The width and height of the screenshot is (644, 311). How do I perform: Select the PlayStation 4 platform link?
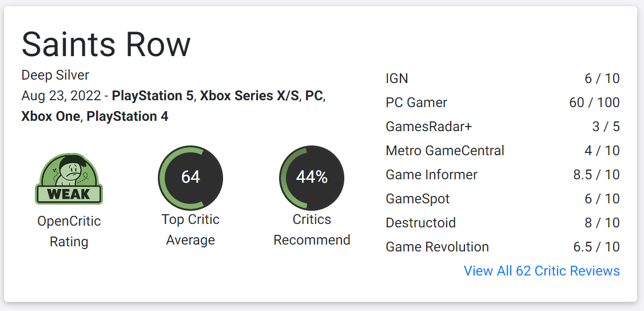128,116
